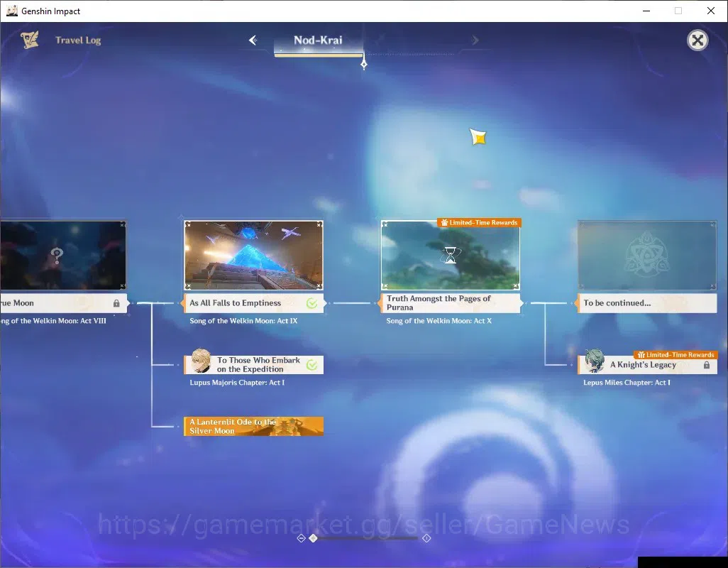The width and height of the screenshot is (728, 568).
Task: Click the yellow star marker in sky
Action: click(x=478, y=137)
